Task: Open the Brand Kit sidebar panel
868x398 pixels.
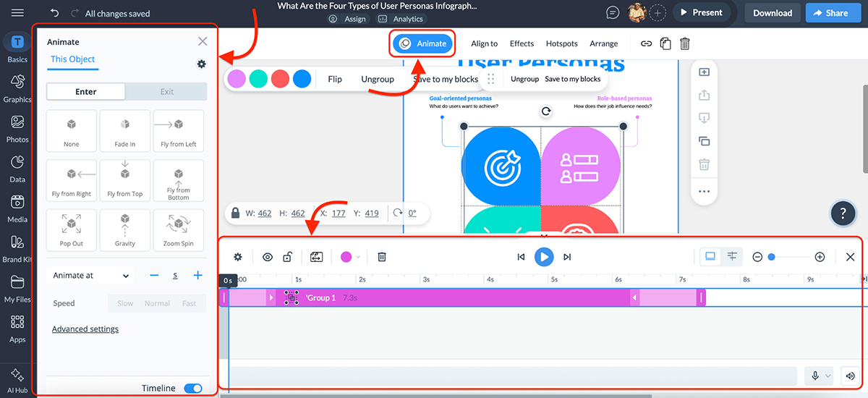Action: coord(17,247)
